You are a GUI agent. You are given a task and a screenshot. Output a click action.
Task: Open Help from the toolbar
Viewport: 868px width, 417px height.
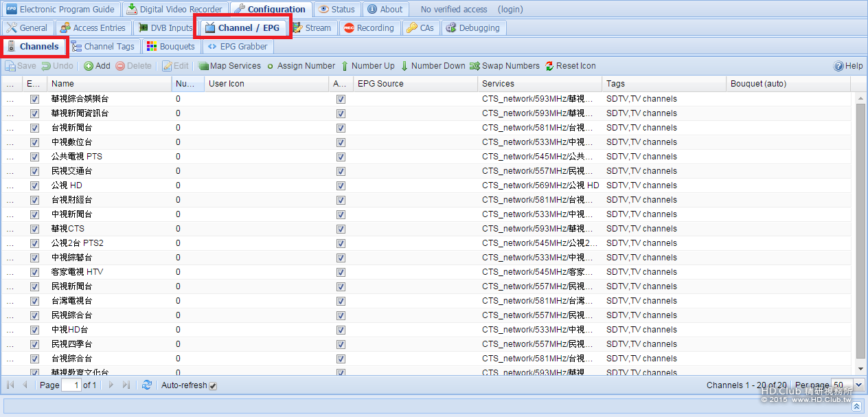click(x=848, y=66)
